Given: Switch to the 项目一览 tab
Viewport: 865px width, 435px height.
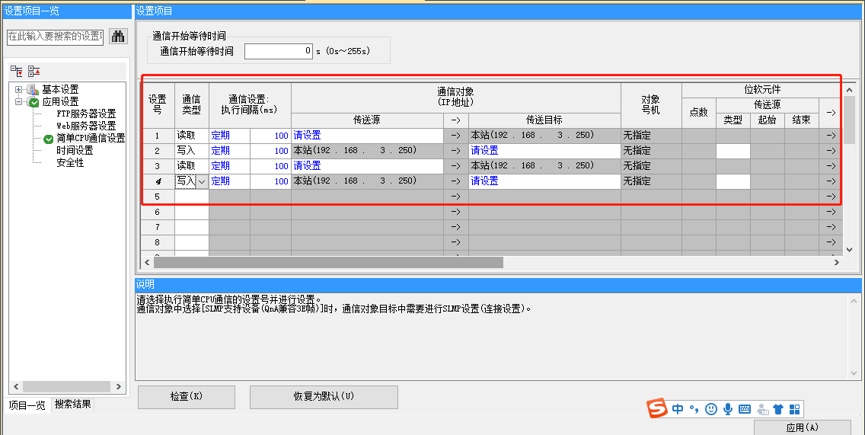Looking at the screenshot, I should point(27,404).
